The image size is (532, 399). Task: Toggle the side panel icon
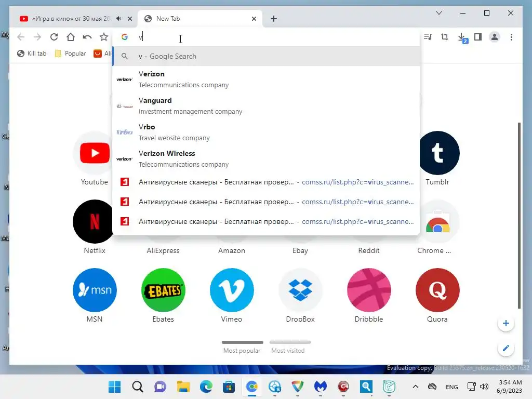click(x=478, y=37)
